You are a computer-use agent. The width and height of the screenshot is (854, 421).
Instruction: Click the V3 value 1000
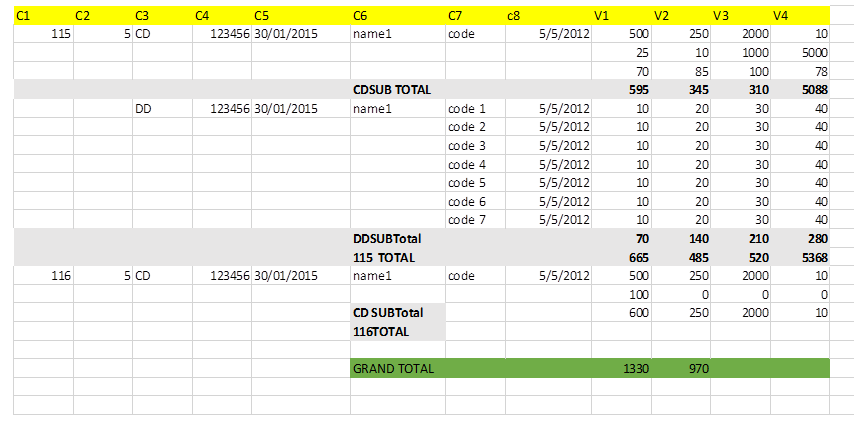coord(741,53)
